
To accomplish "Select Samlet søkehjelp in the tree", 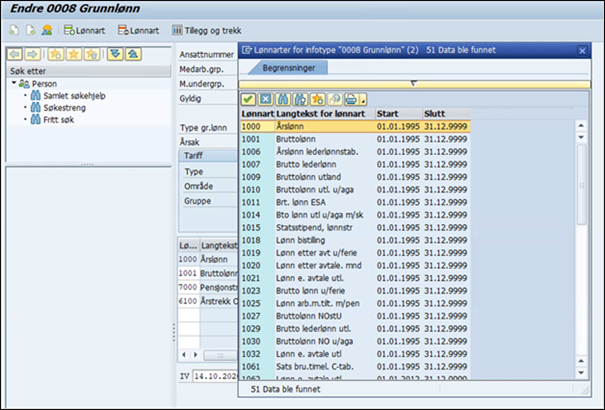I will [x=74, y=96].
